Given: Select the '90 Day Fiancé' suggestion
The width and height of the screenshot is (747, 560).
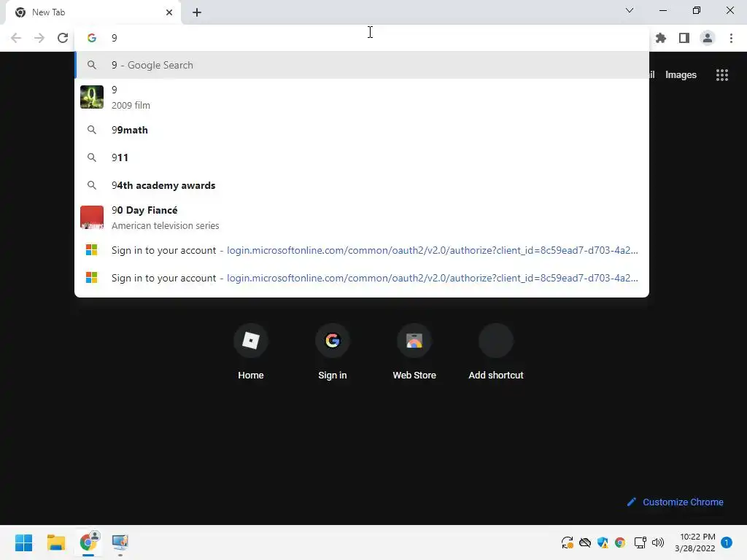Looking at the screenshot, I should coord(362,217).
